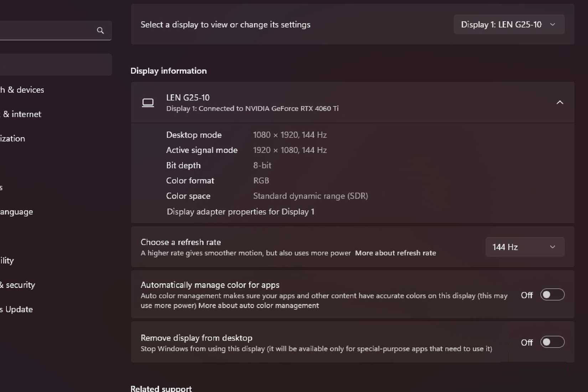Screen dimensions: 588x392
Task: Click the monitor icon beside LEN G25-10
Action: pos(148,103)
